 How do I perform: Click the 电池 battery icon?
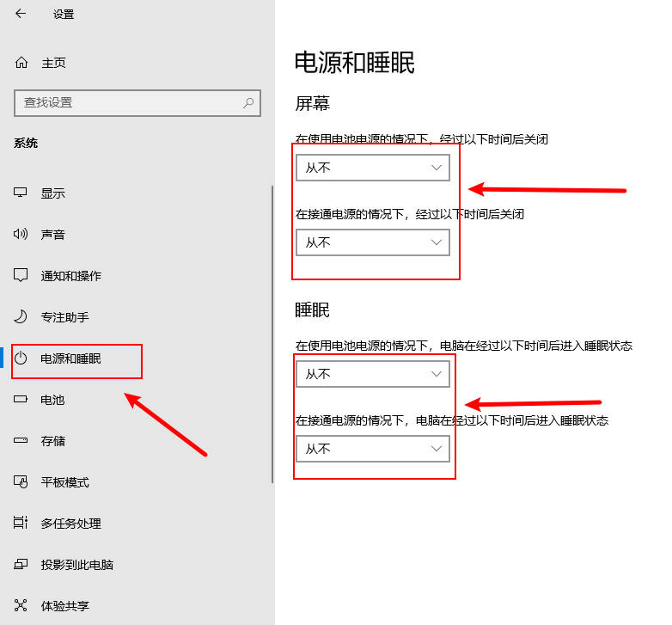point(20,400)
